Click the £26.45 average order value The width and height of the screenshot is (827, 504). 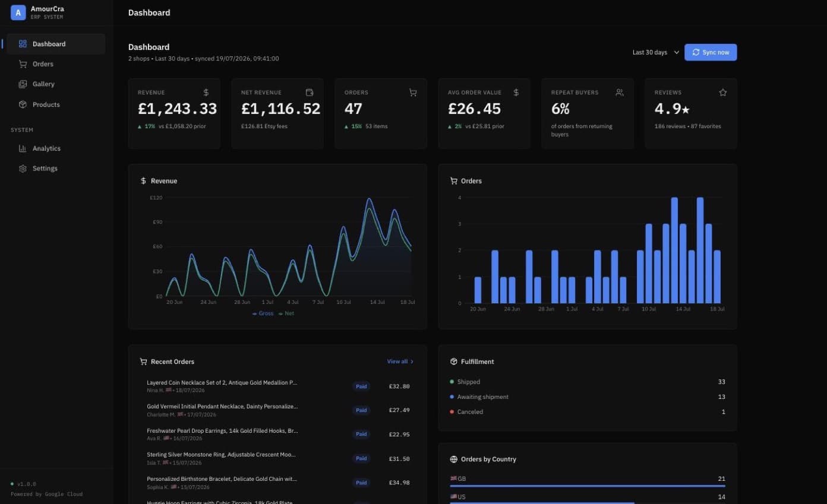(x=474, y=109)
